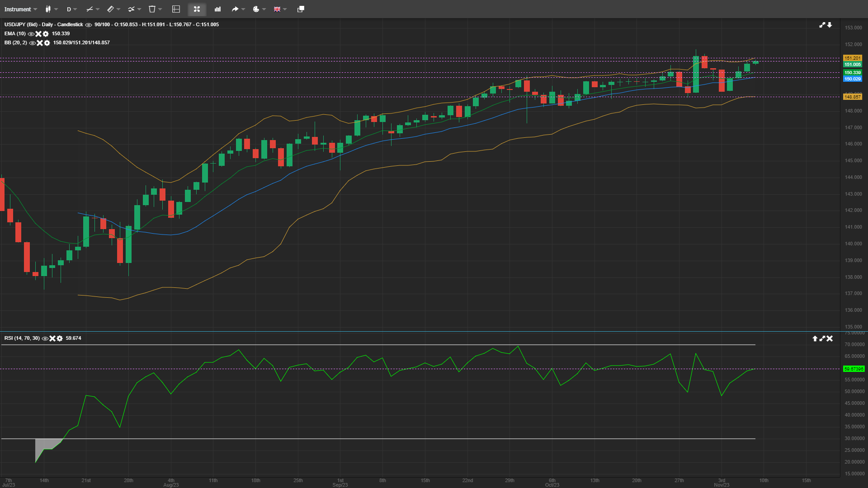The image size is (868, 488).
Task: Toggle visibility of RSI (14, 70, 30)
Action: click(45, 338)
